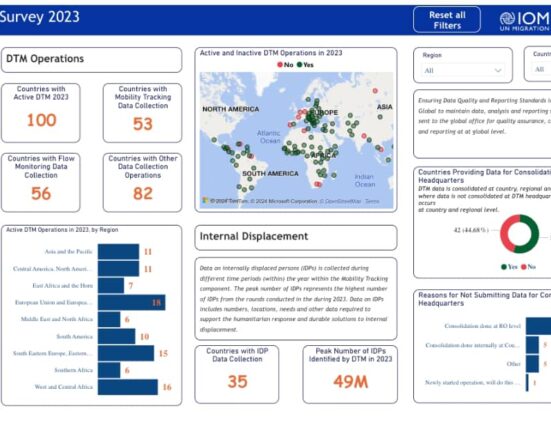Click the Countries with Active DTM 2023 card
The image size is (551, 431).
coord(41,113)
